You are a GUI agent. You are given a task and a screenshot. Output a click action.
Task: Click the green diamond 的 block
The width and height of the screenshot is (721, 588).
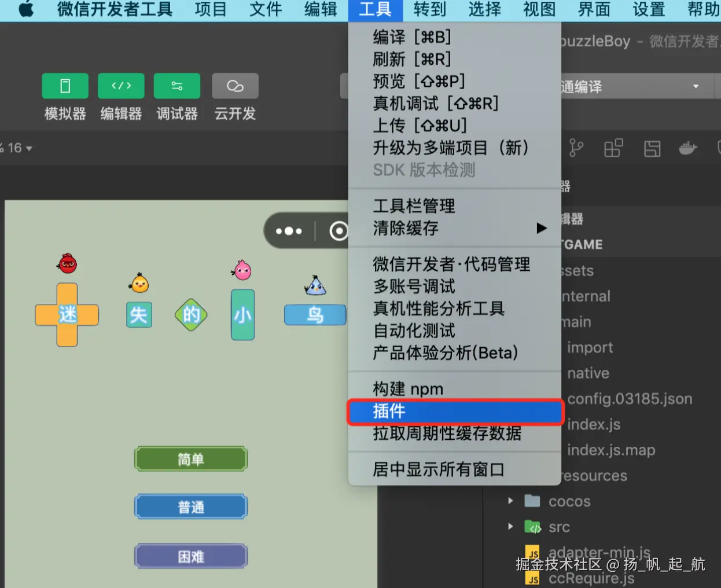pos(191,315)
